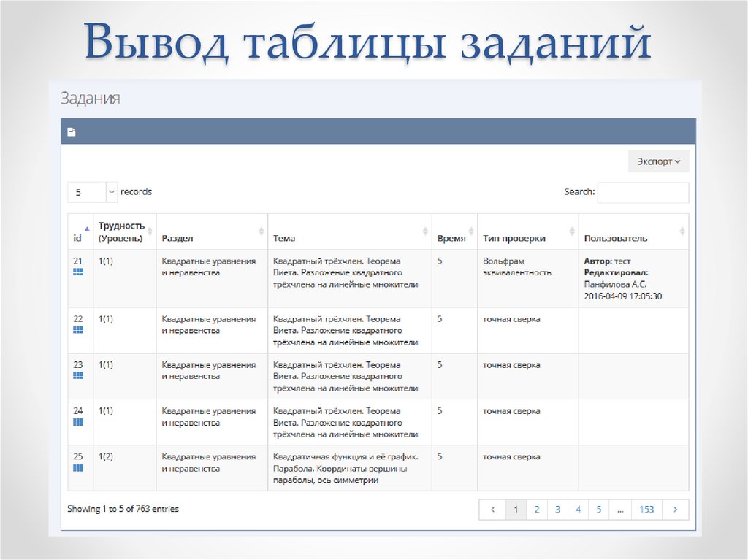Sort table by the id column arrow
Viewport: 748px width, 560px height.
click(87, 228)
